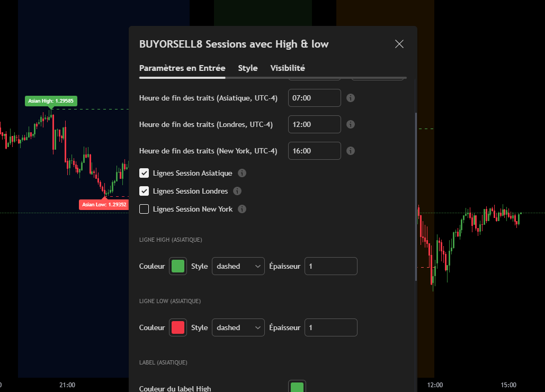Viewport: 545px width, 392px height.
Task: Click the info icon beside Londres end time
Action: point(351,124)
